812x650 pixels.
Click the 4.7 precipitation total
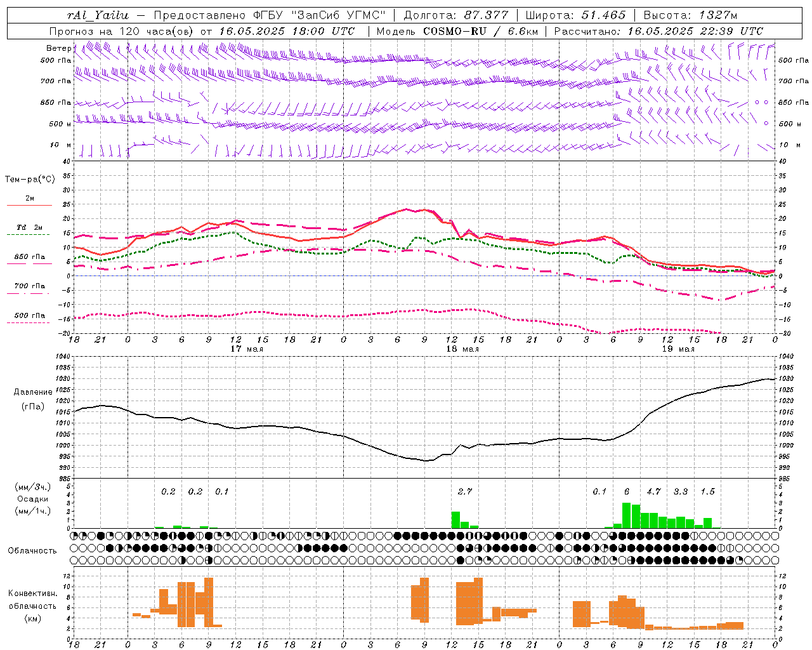point(653,491)
